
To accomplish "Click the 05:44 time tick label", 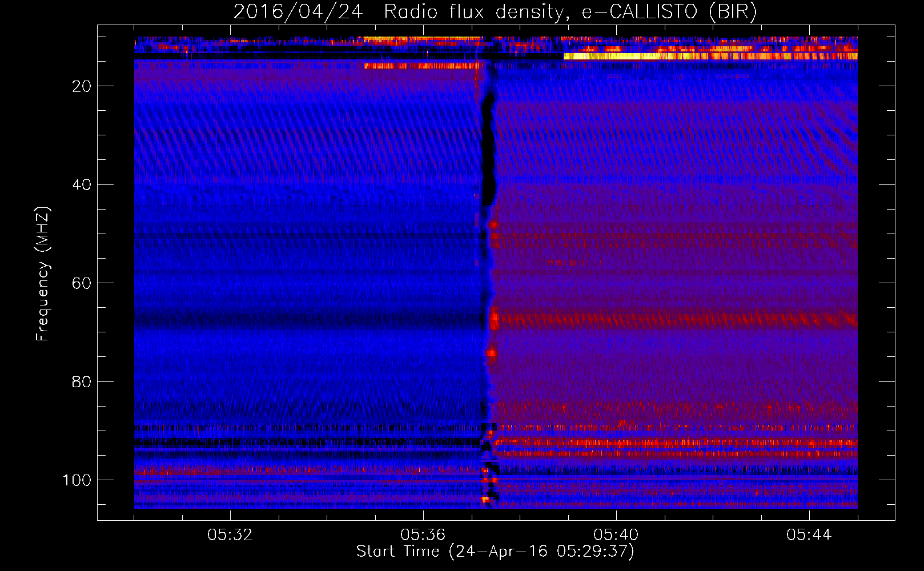I will [x=809, y=535].
